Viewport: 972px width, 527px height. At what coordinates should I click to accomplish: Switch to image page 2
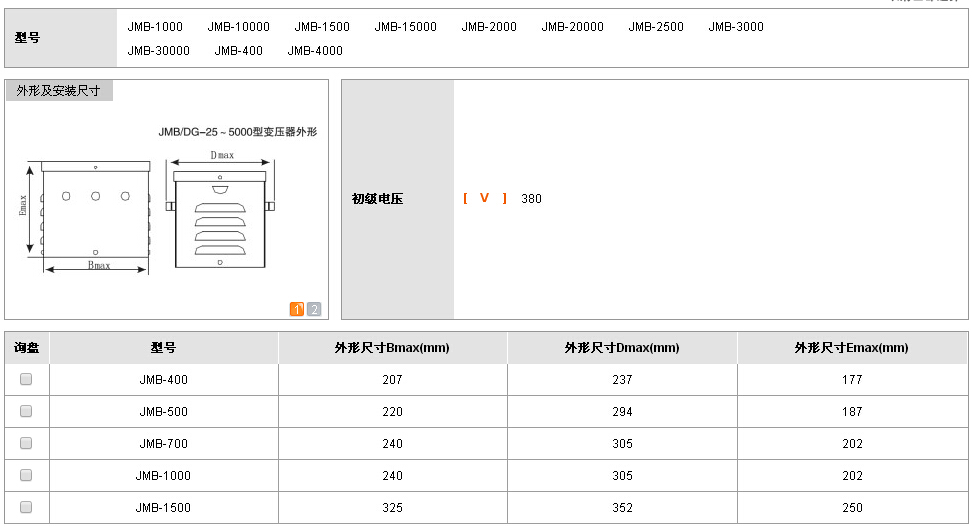[314, 309]
